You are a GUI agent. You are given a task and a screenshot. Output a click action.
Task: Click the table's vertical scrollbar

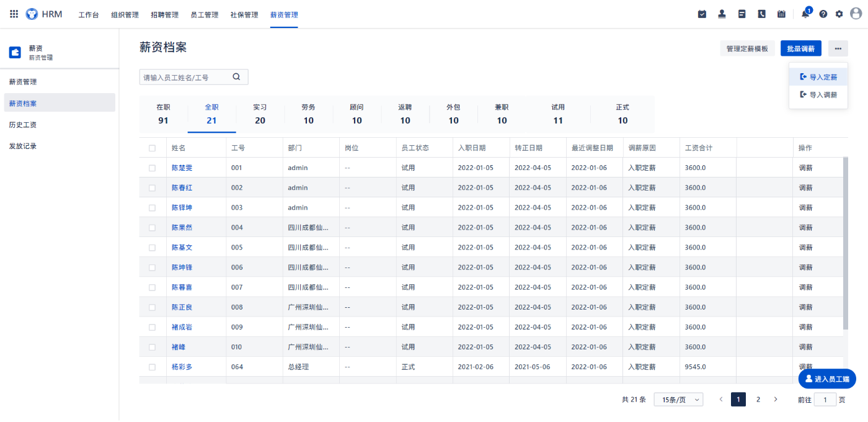(x=845, y=243)
